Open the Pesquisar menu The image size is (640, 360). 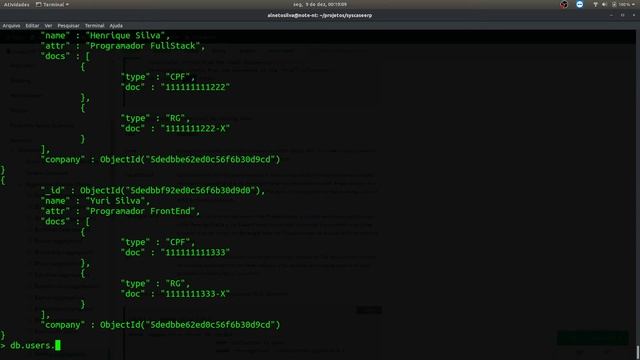point(68,26)
